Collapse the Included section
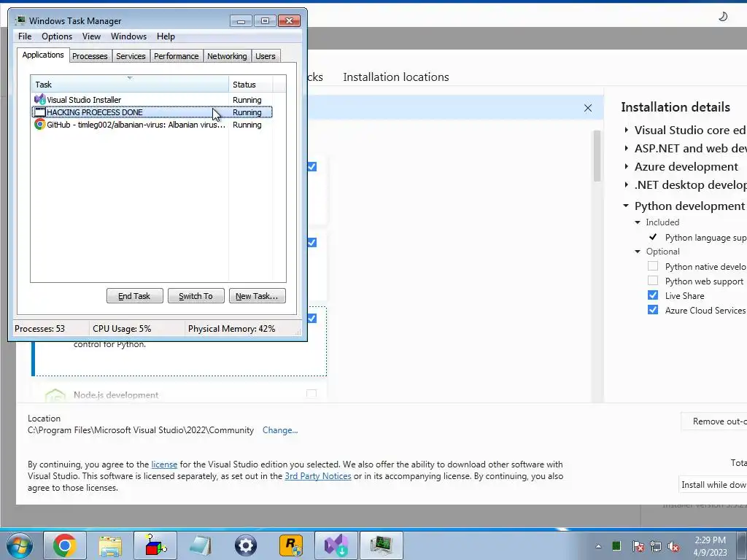This screenshot has width=747, height=560. tap(638, 222)
